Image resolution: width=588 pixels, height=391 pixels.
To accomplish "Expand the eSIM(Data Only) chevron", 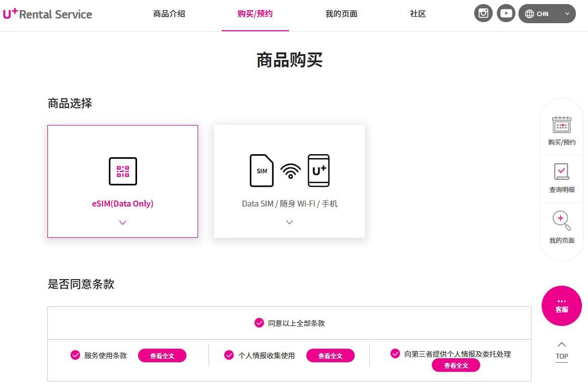I will (122, 223).
